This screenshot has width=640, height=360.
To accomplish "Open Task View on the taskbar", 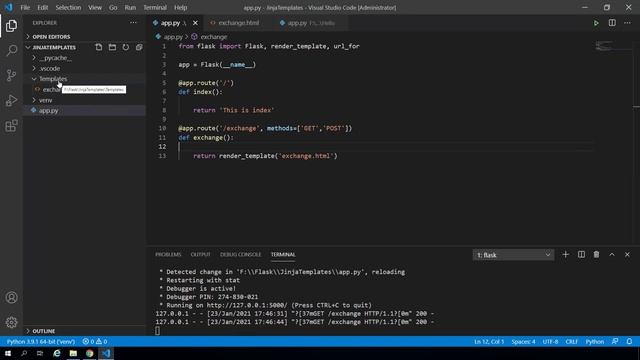I will pos(40,353).
